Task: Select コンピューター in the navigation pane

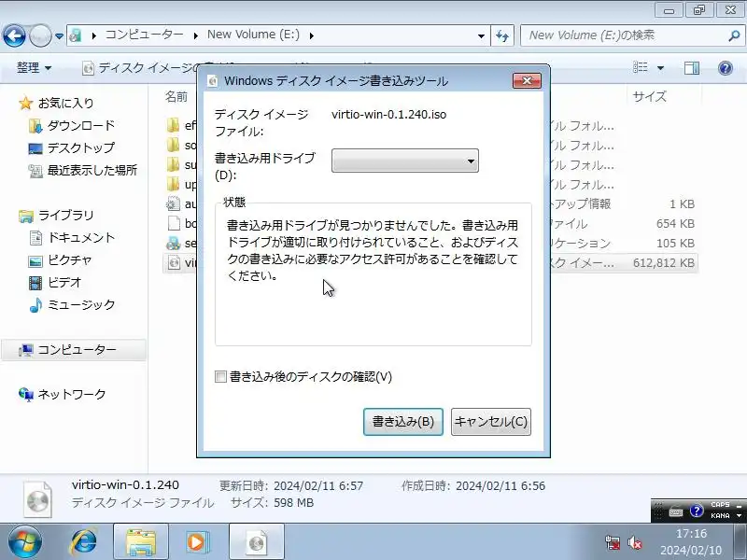Action: [x=74, y=350]
